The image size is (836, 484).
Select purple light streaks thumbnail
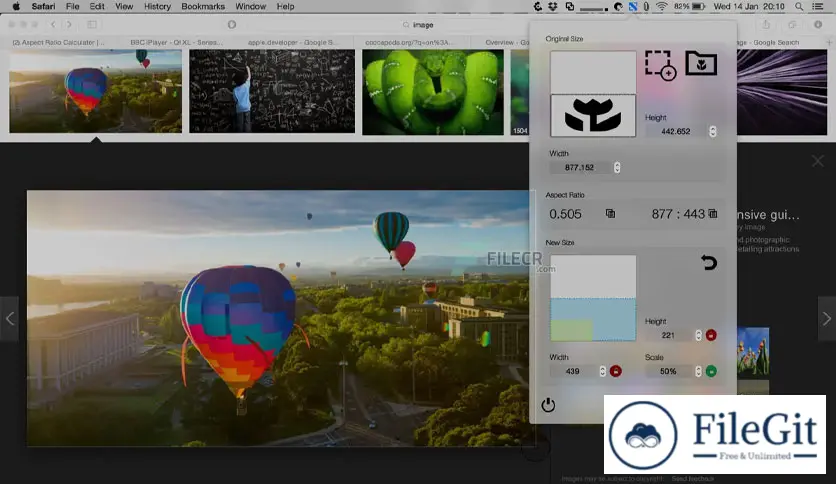click(x=782, y=92)
